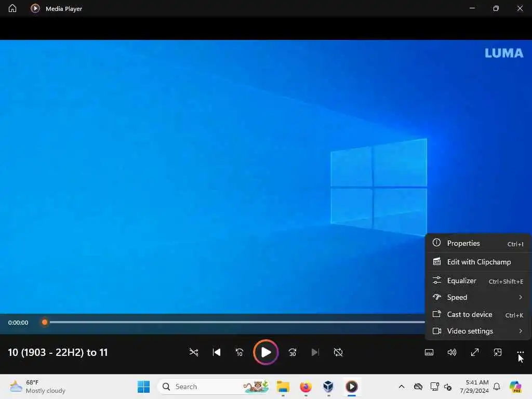
Task: Choose Edit with Clipchamp
Action: tap(478, 262)
